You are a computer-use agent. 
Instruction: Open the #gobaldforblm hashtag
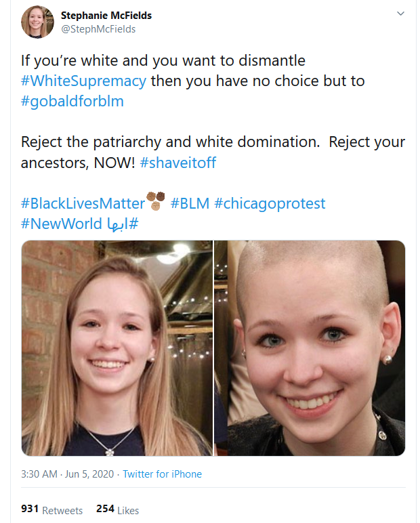tap(72, 102)
